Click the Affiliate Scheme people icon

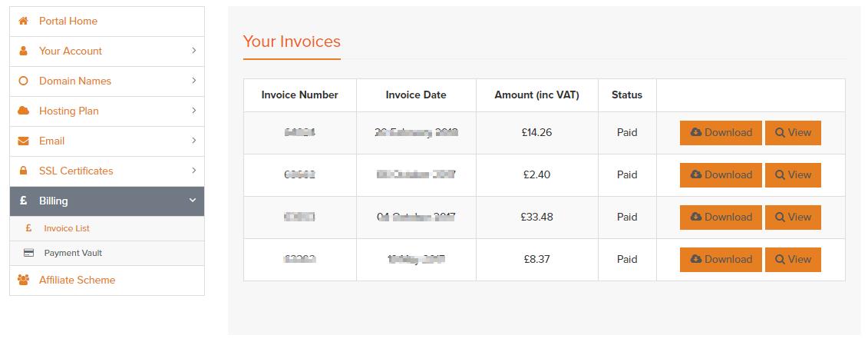point(23,280)
